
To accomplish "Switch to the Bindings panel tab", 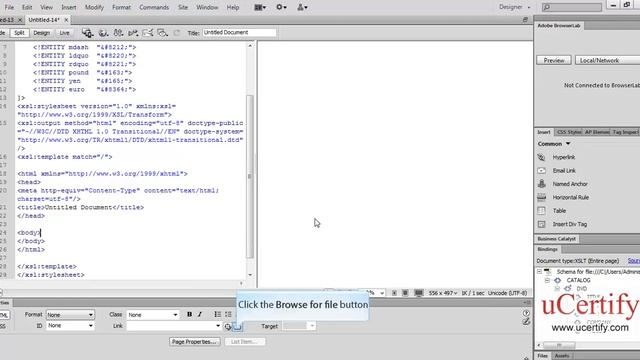I will (547, 249).
